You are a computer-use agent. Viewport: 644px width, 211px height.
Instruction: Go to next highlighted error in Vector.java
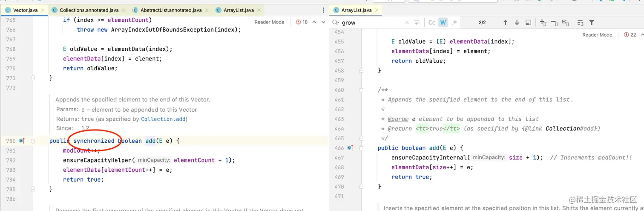[x=323, y=22]
